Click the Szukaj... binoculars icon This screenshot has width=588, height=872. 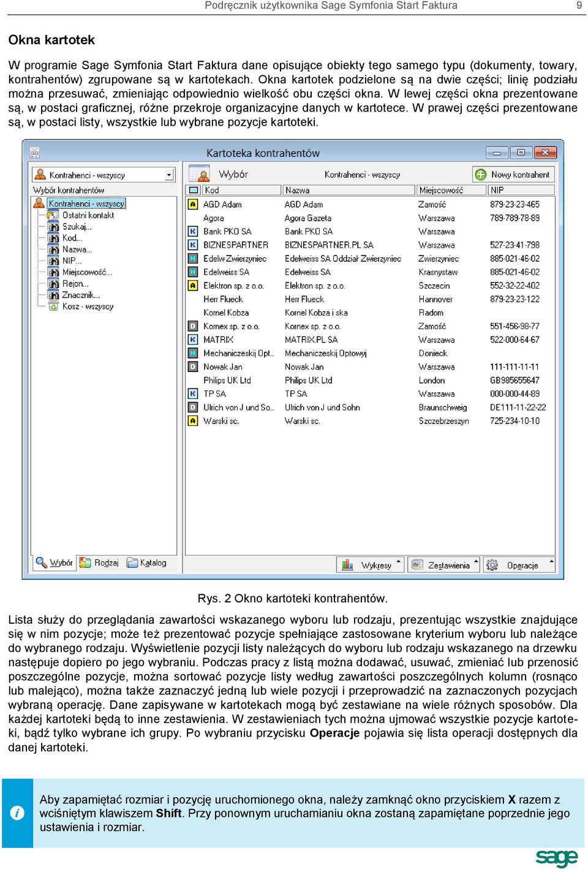coord(54,227)
